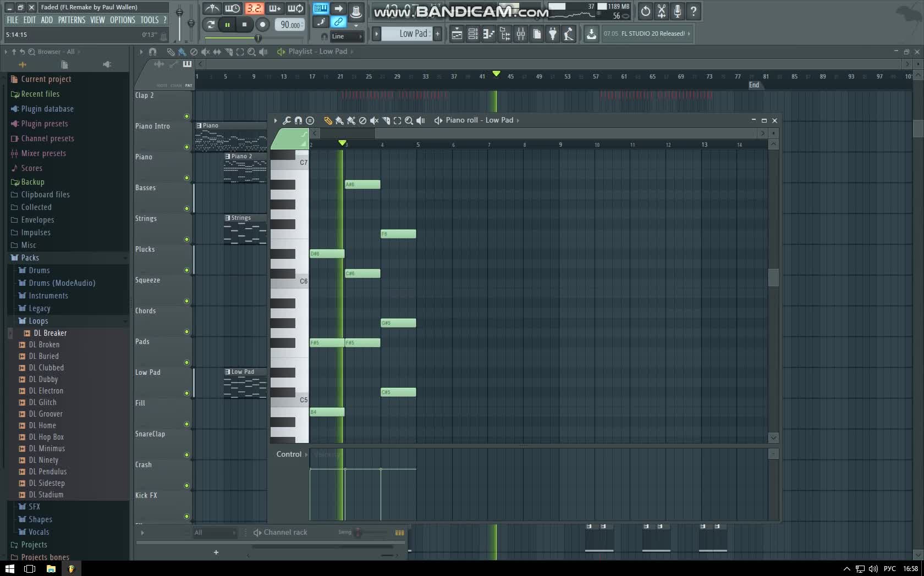
Task: Open Task View on the Windows taskbar
Action: point(30,569)
